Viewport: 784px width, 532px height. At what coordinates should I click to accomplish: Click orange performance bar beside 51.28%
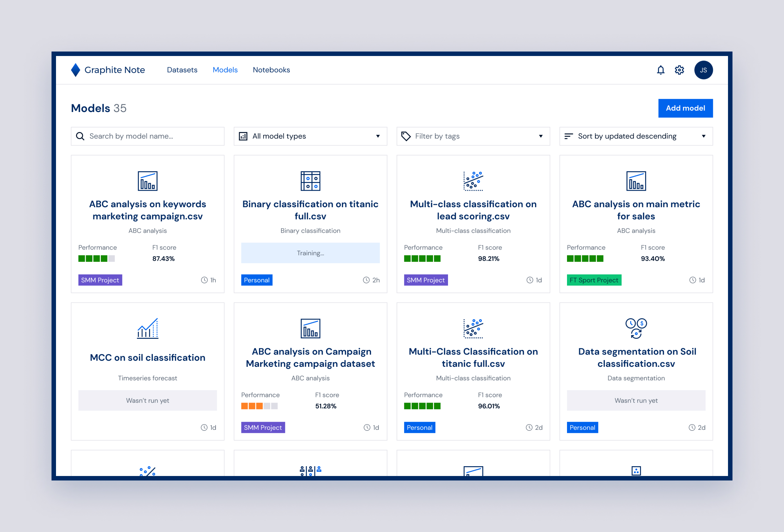[260, 406]
